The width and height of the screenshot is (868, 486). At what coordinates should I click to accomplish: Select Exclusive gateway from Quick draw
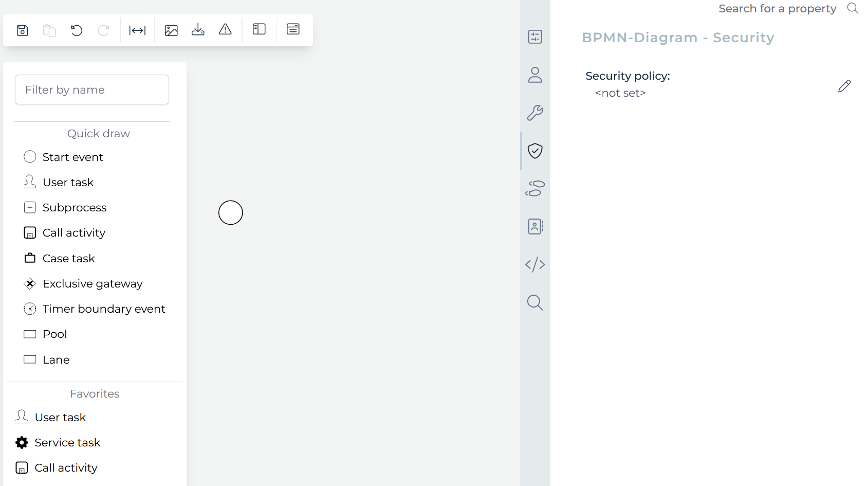[x=92, y=284]
